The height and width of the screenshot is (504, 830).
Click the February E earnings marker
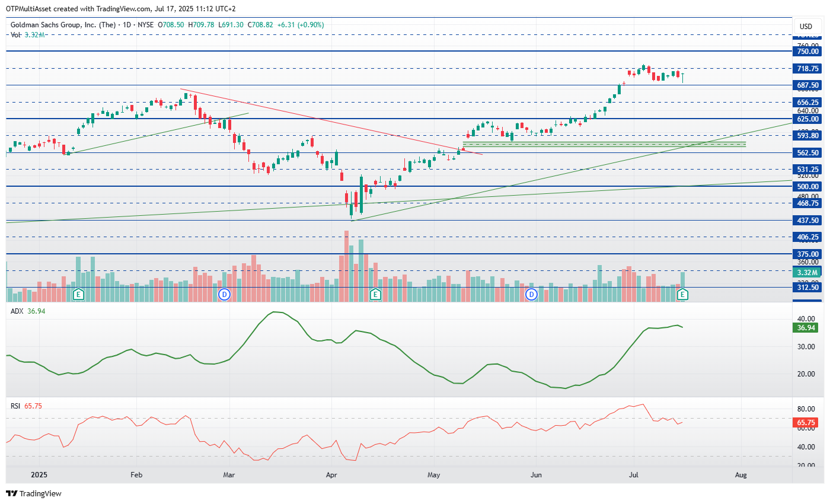pos(78,294)
